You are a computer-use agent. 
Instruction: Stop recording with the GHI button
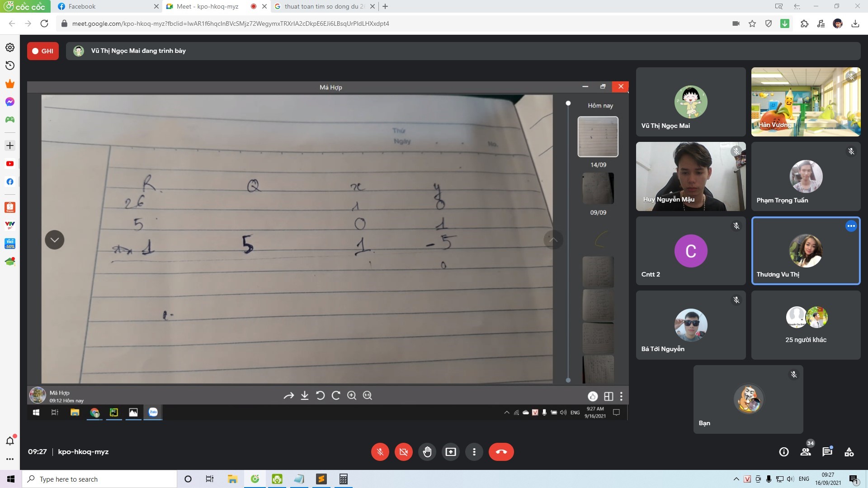click(43, 51)
